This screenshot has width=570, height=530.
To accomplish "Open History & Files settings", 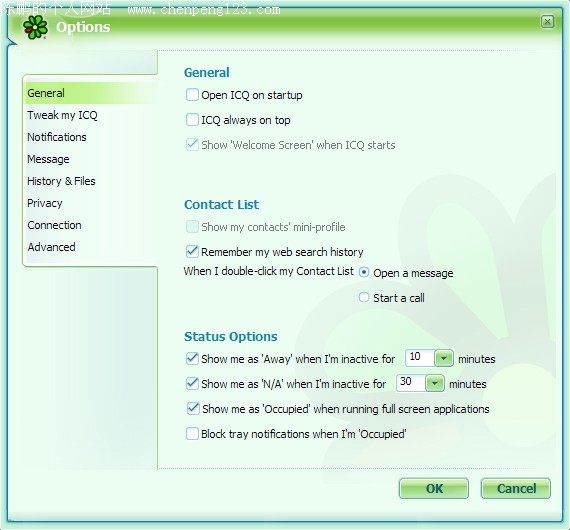I will coord(61,181).
